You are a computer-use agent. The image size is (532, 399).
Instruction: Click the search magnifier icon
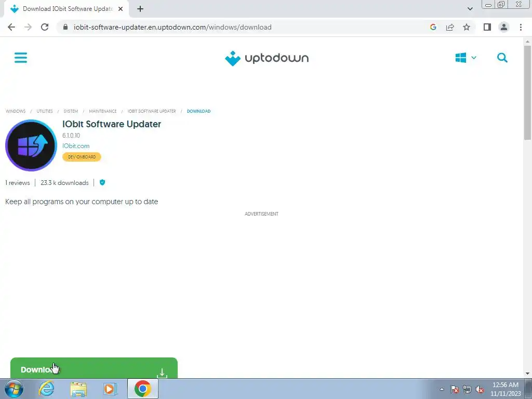point(502,58)
